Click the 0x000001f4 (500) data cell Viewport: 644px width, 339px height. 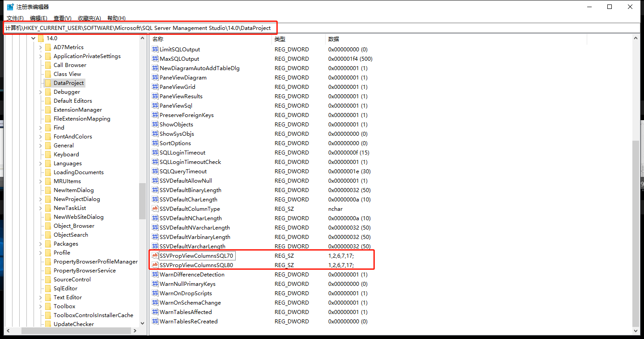351,59
